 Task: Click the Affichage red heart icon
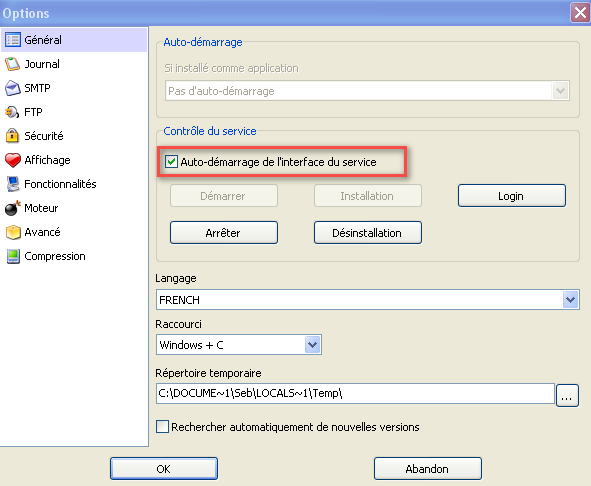click(x=13, y=160)
